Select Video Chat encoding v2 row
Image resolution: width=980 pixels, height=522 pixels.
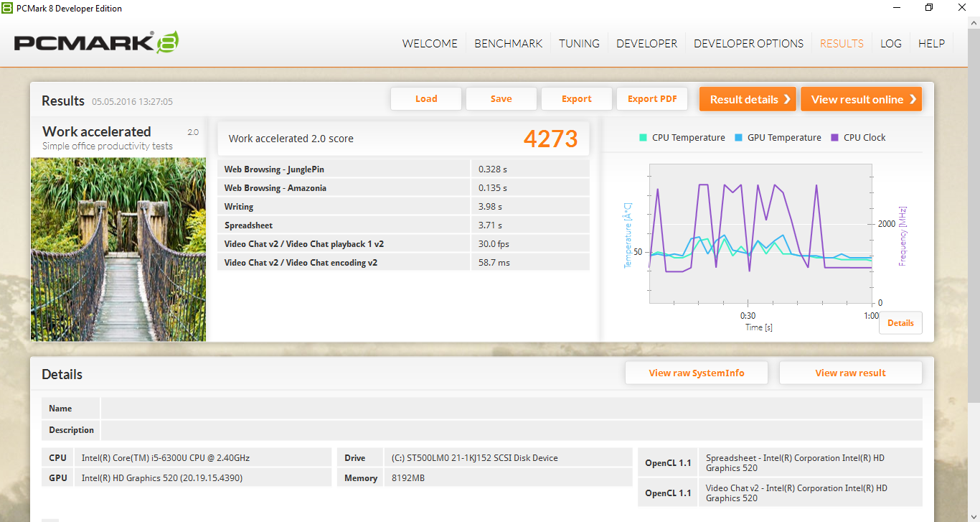[x=403, y=263]
